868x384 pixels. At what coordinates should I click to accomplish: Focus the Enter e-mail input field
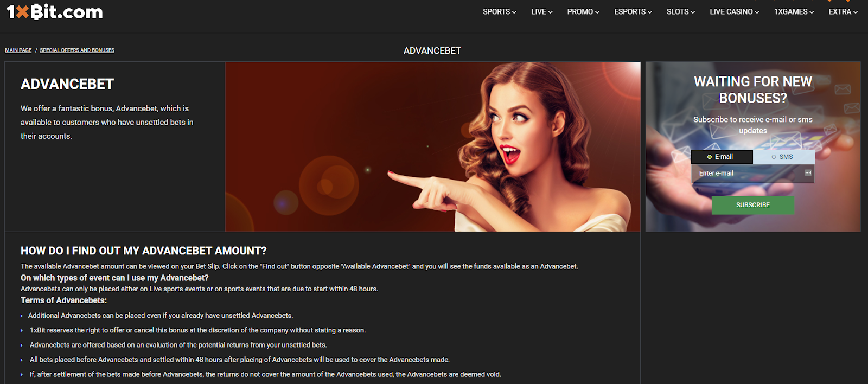746,174
